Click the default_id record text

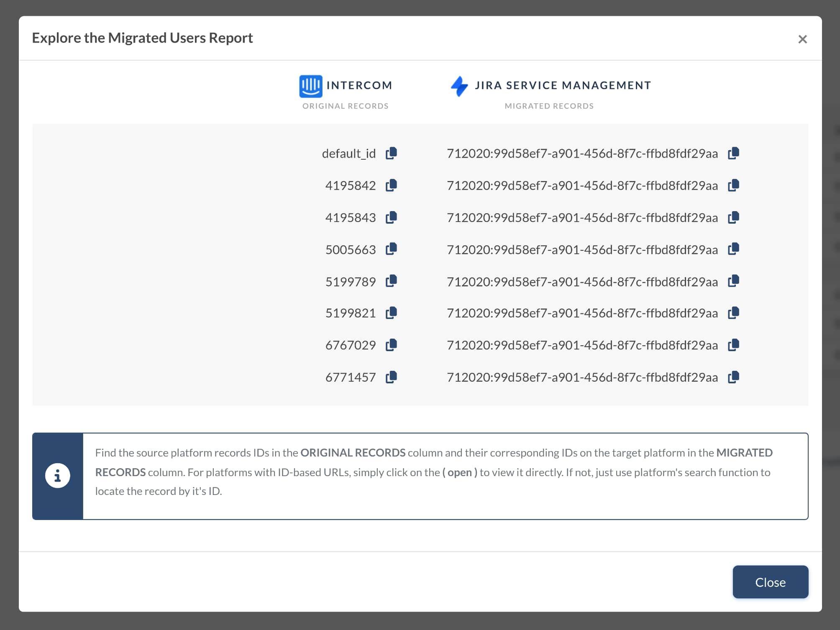pyautogui.click(x=348, y=154)
